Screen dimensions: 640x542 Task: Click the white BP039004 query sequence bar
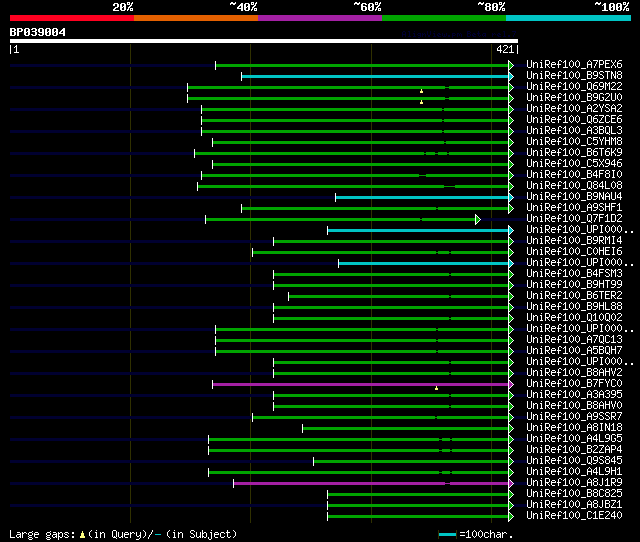point(264,41)
